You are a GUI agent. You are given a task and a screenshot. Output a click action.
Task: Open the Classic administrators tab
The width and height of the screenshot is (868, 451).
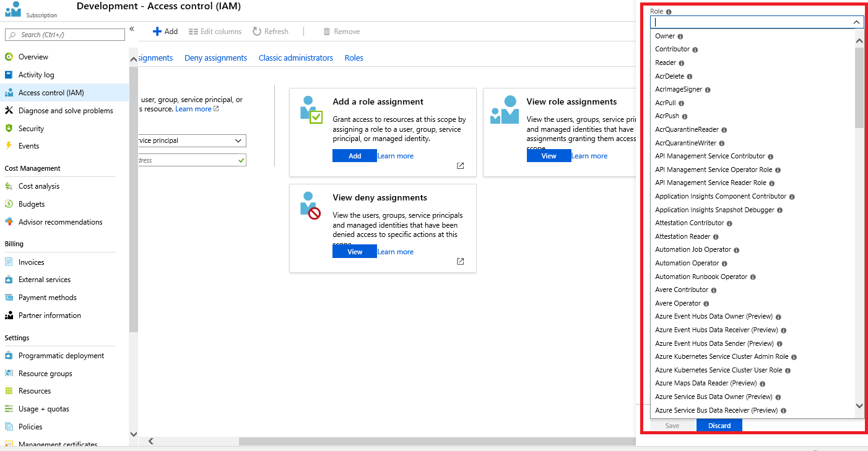[x=296, y=58]
